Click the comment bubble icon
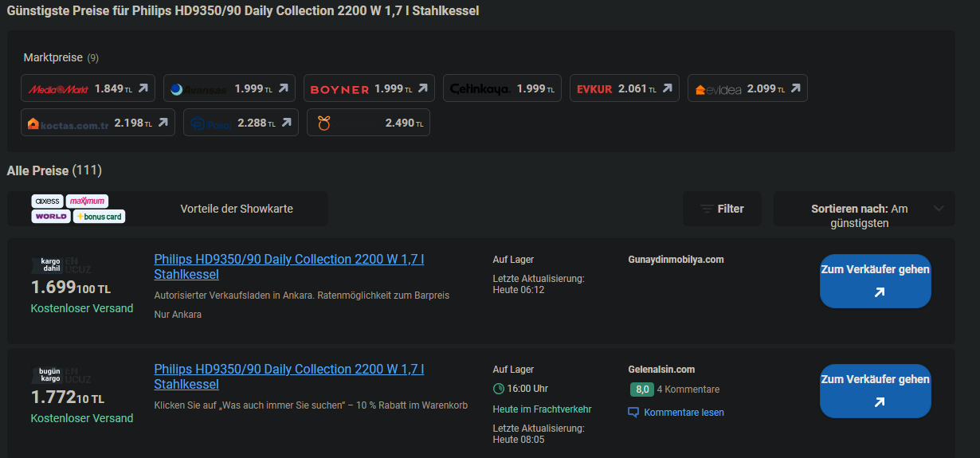 pyautogui.click(x=633, y=413)
